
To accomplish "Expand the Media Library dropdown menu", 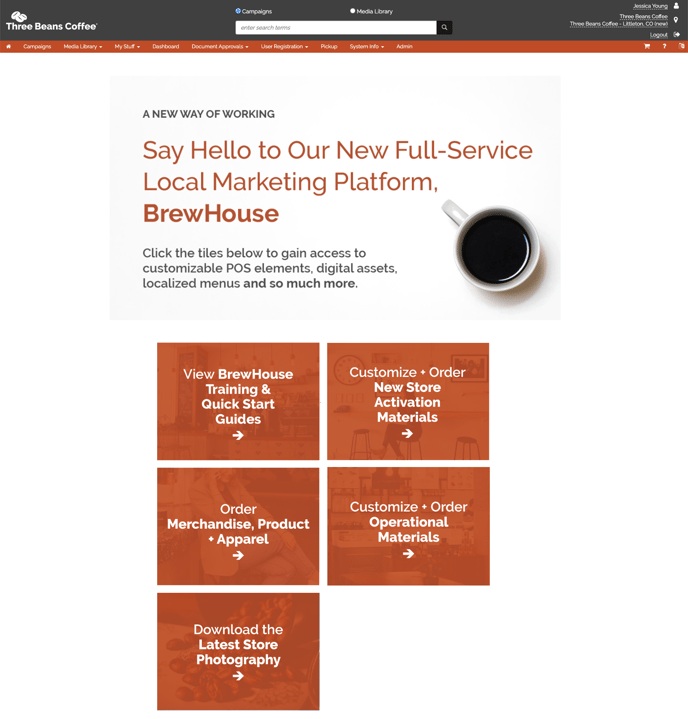I will [x=83, y=46].
